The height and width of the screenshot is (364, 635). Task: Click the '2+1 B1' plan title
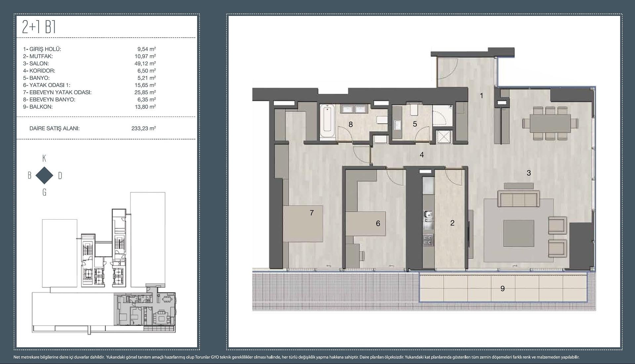click(x=39, y=27)
